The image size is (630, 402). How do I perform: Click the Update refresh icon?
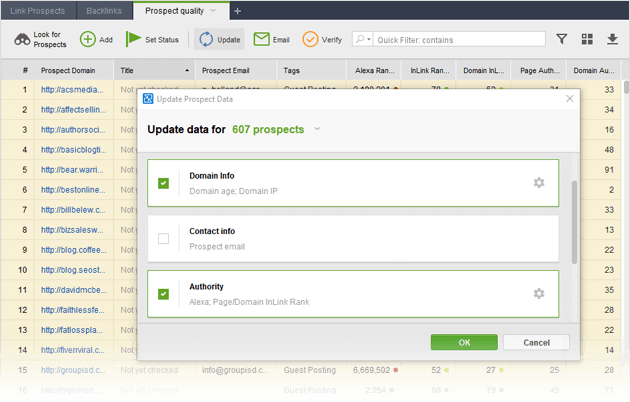(x=205, y=40)
